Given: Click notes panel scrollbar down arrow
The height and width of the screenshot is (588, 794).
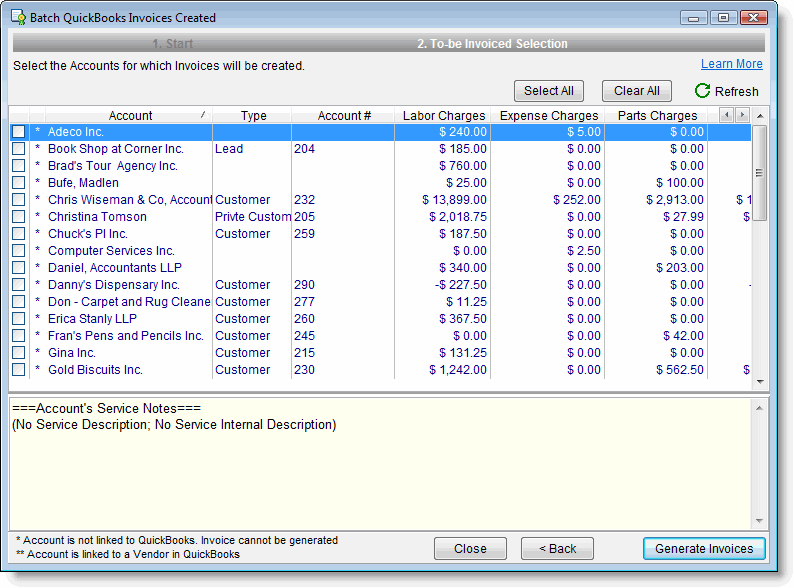Looking at the screenshot, I should (x=760, y=521).
